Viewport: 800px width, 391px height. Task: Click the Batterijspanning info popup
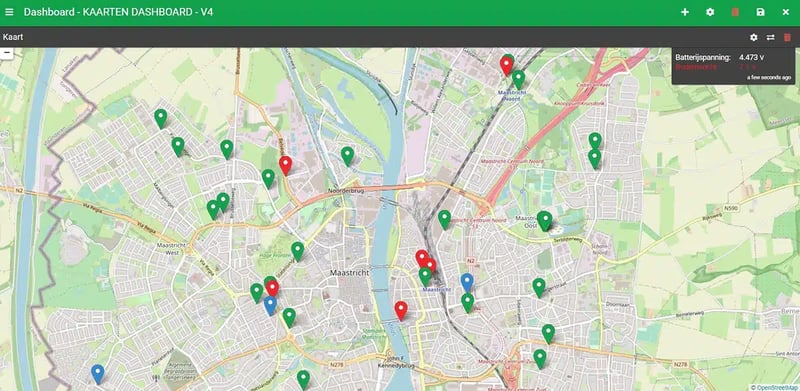tap(733, 66)
